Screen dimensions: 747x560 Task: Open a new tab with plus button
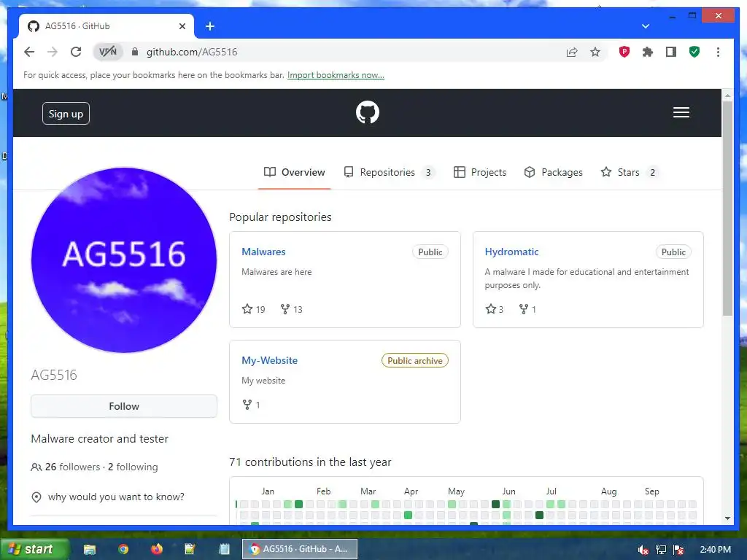pyautogui.click(x=209, y=26)
